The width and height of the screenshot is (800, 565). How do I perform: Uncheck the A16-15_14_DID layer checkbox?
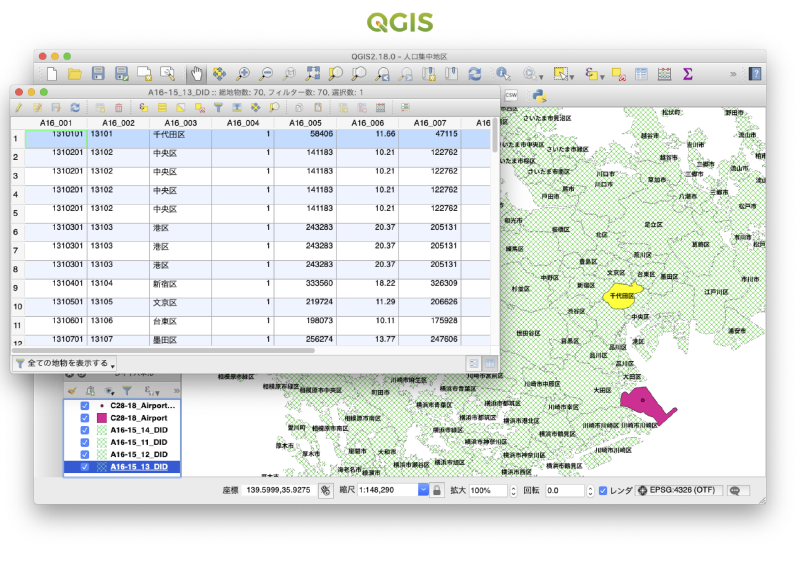(85, 430)
